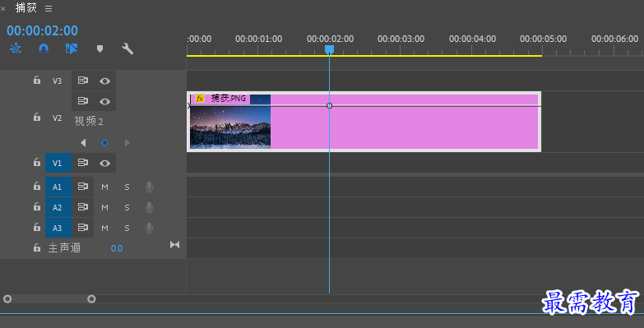Enable voice-over record microphone on A2
644x328 pixels.
coord(150,207)
